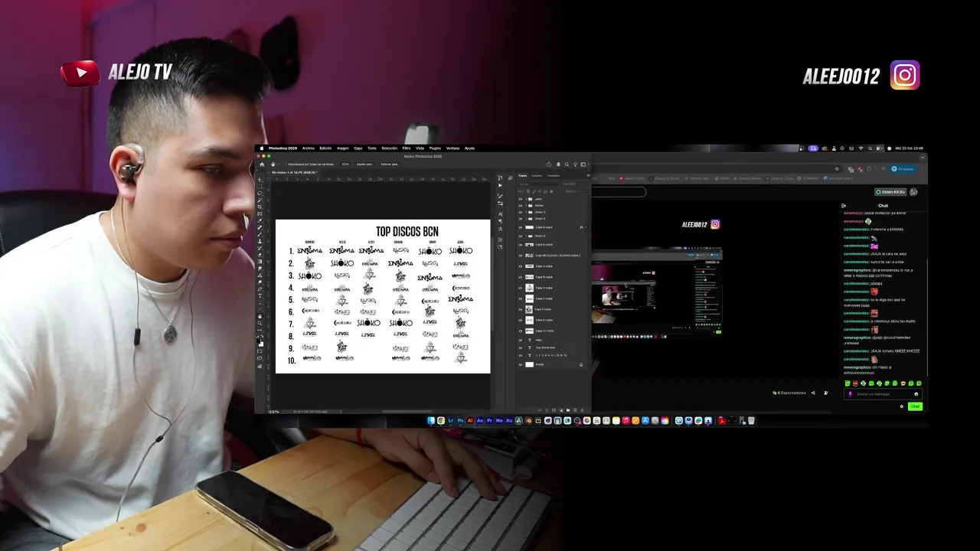Open the collapsed Character panel icon

pyautogui.click(x=500, y=214)
